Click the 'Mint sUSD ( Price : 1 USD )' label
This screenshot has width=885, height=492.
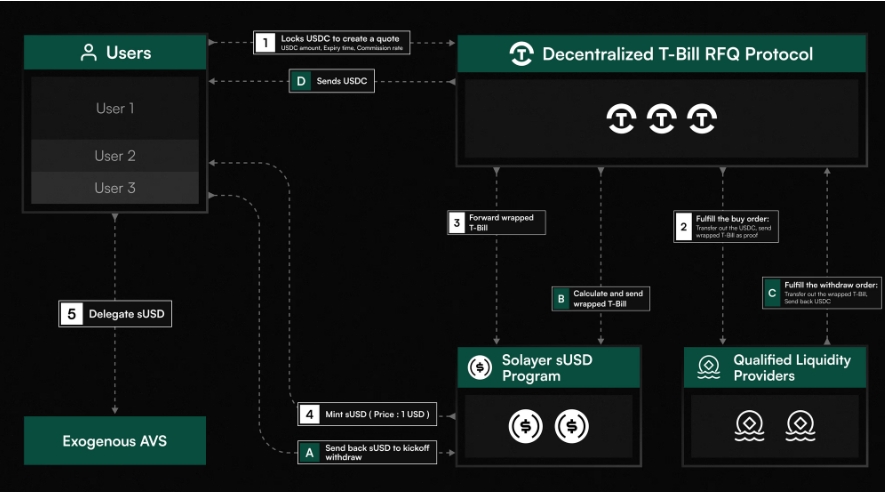[377, 414]
